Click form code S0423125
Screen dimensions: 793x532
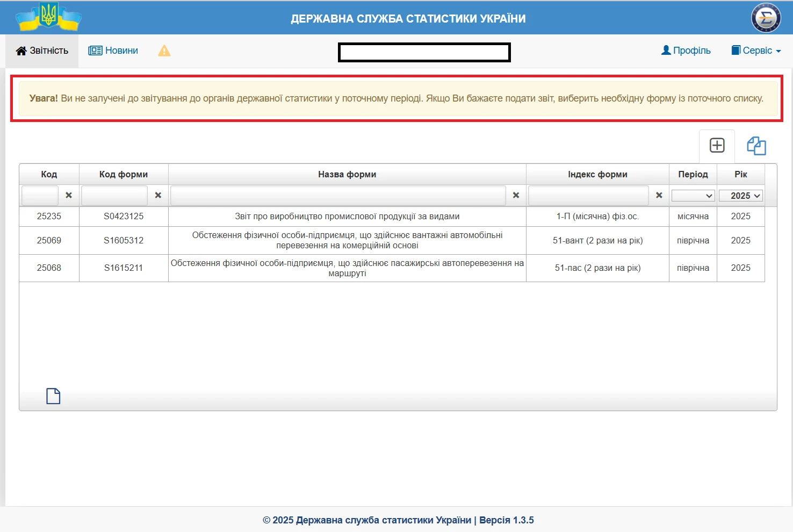(124, 216)
